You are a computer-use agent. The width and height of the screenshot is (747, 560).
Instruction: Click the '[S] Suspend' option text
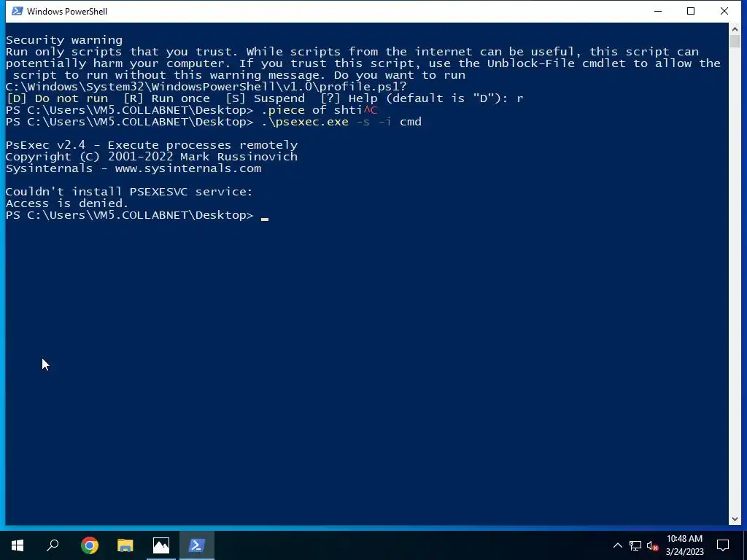point(266,98)
